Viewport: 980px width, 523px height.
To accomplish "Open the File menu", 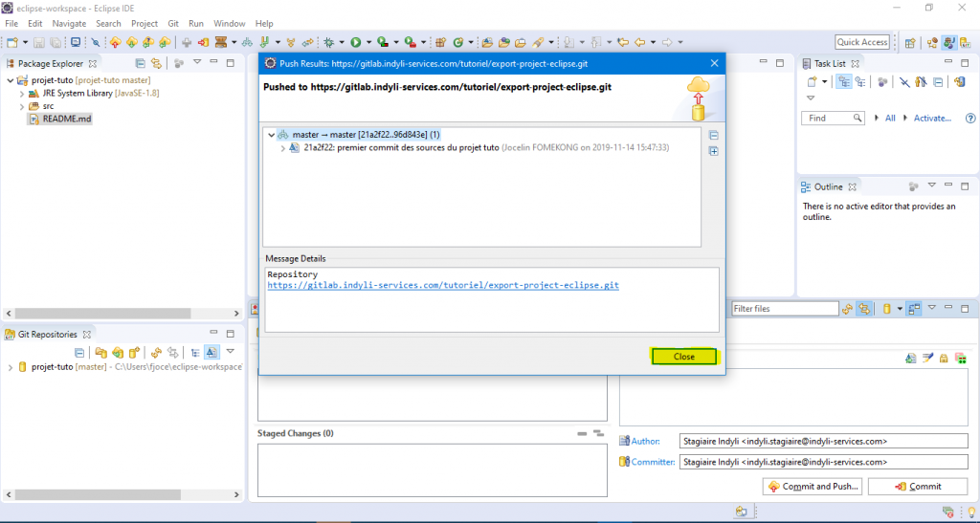I will click(11, 23).
